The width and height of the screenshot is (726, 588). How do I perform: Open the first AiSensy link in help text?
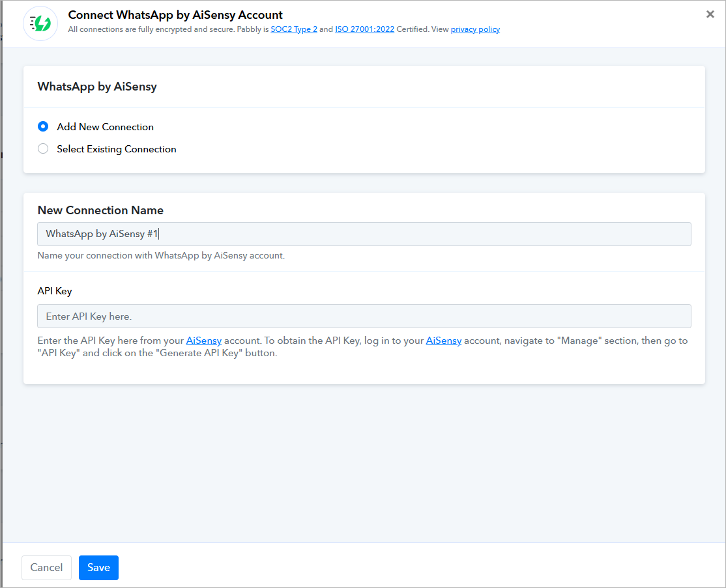click(x=204, y=341)
